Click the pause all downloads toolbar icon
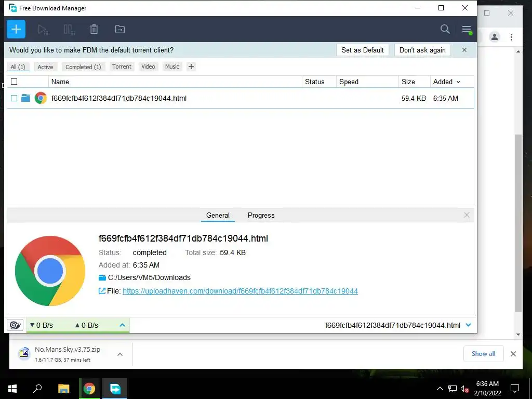Screen dimensions: 532x399 [69, 30]
